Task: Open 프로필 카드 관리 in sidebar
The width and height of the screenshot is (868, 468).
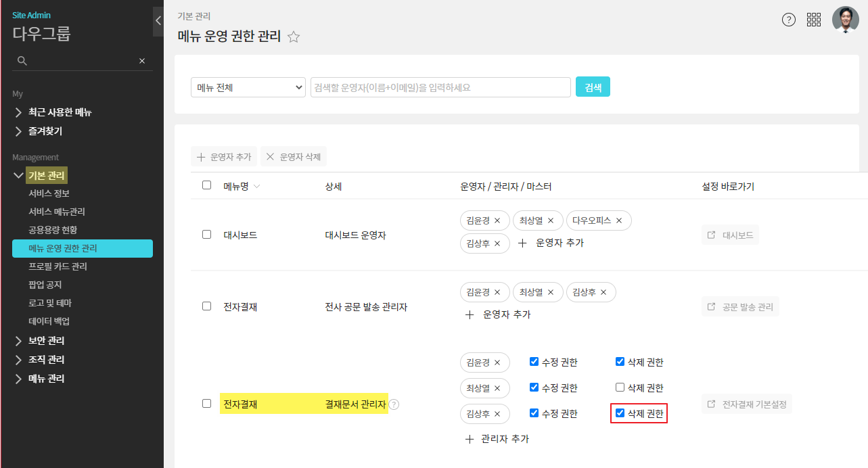Action: coord(58,266)
